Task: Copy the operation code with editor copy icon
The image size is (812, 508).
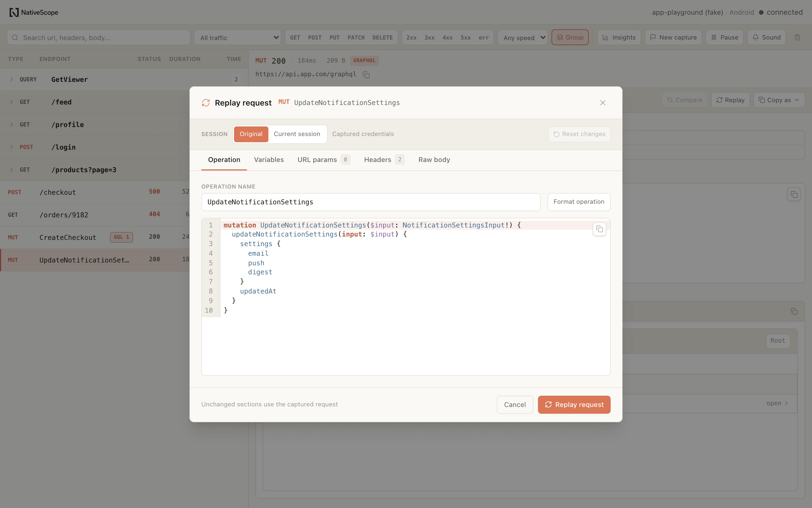Action: pos(599,229)
